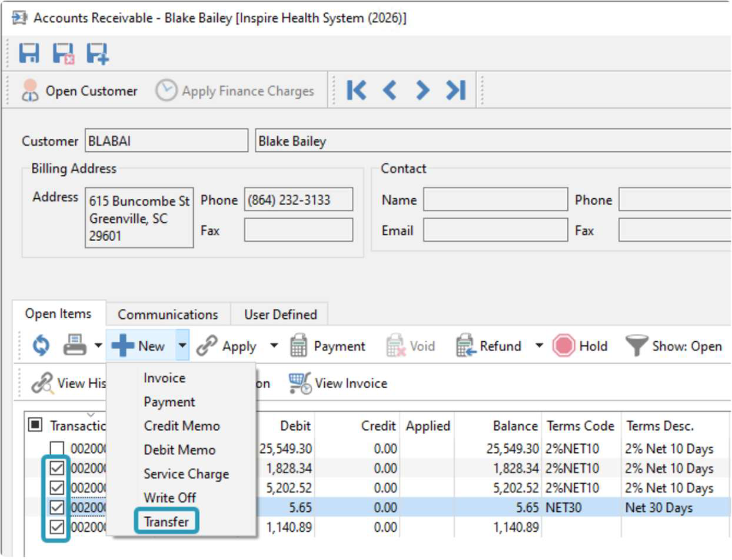
Task: Click the accounts receivable window title icon
Action: (19, 18)
